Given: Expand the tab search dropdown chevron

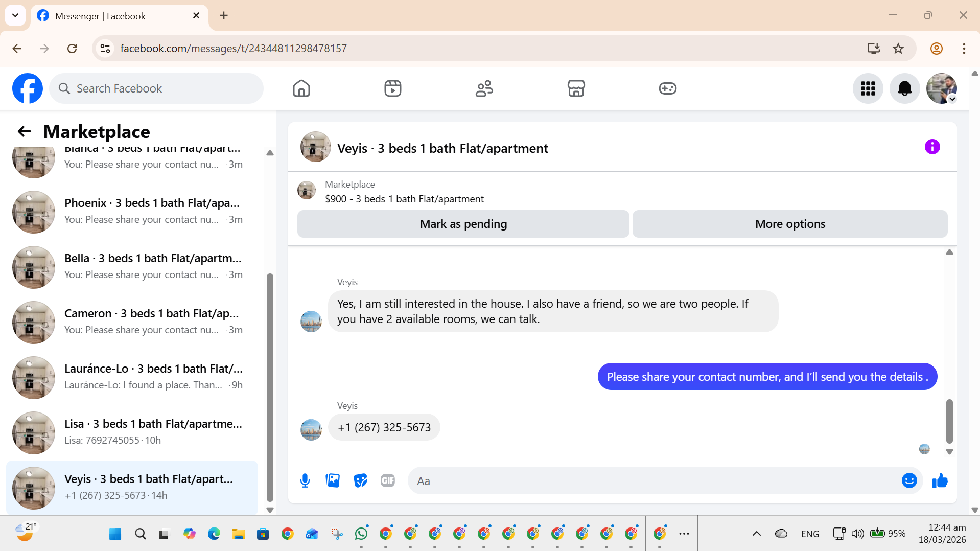Looking at the screenshot, I should point(15,16).
